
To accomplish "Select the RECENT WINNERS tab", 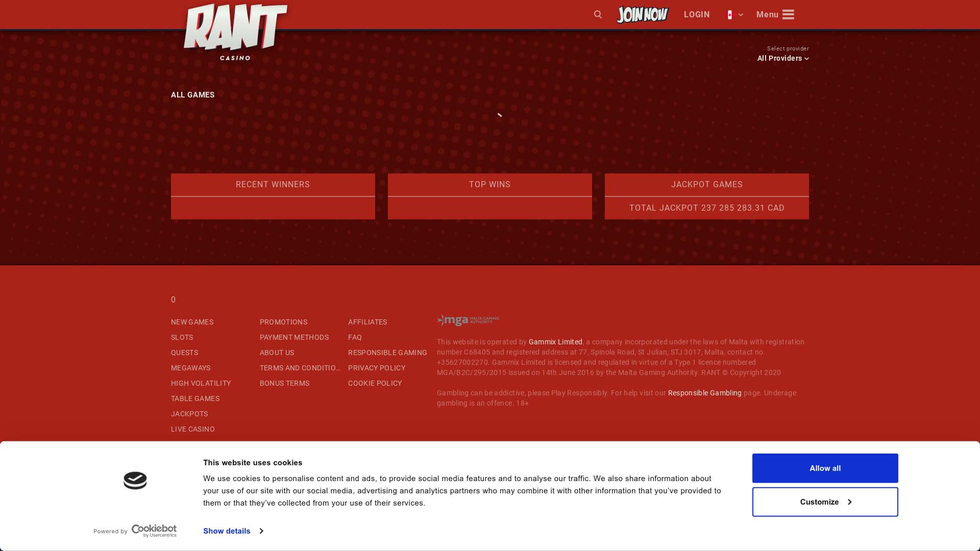I will coord(273,184).
